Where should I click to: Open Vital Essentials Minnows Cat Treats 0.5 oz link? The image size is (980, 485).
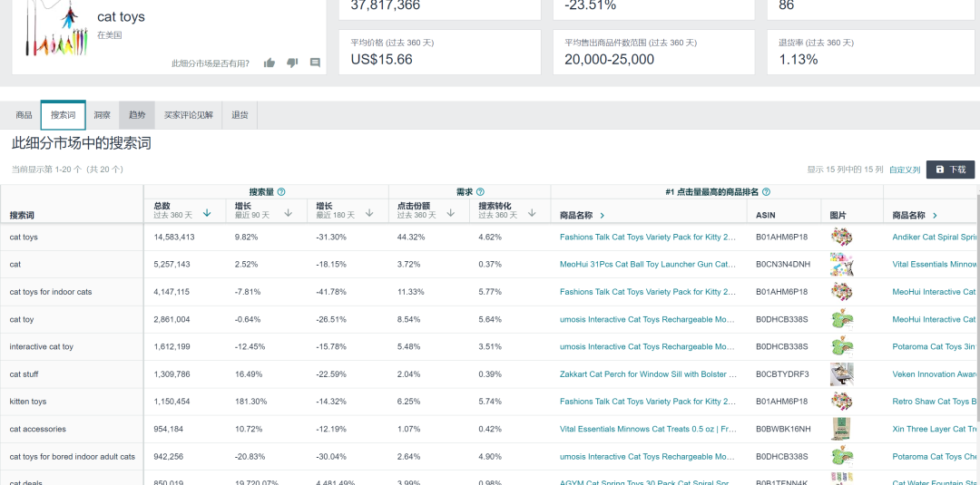coord(648,430)
